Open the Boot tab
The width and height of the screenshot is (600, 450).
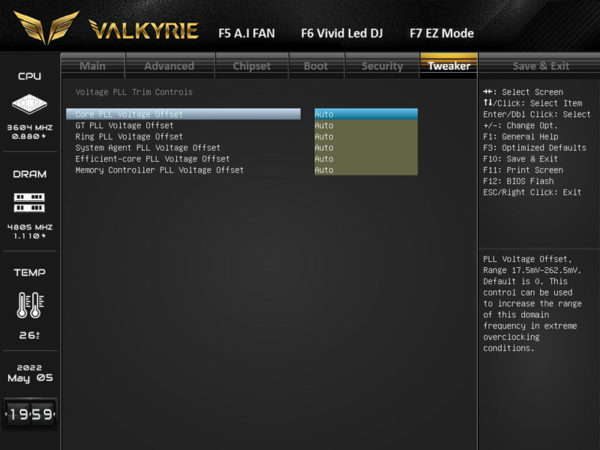pyautogui.click(x=316, y=66)
